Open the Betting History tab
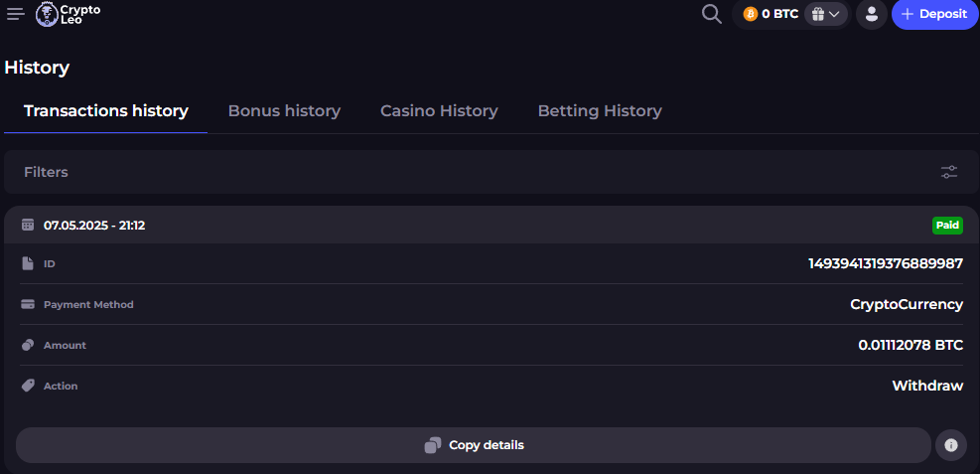 tap(600, 111)
